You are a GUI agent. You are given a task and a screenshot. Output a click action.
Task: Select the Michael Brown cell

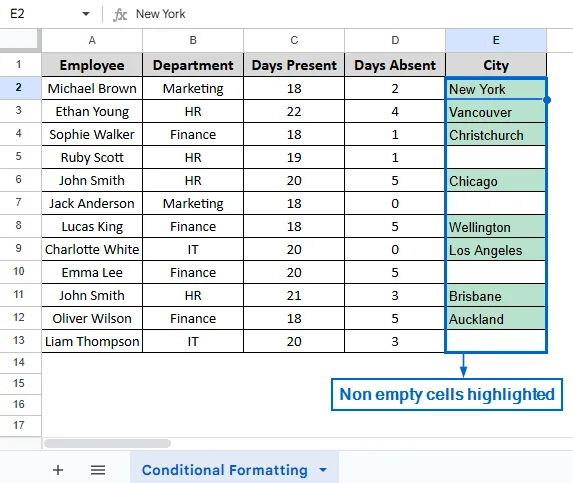92,88
